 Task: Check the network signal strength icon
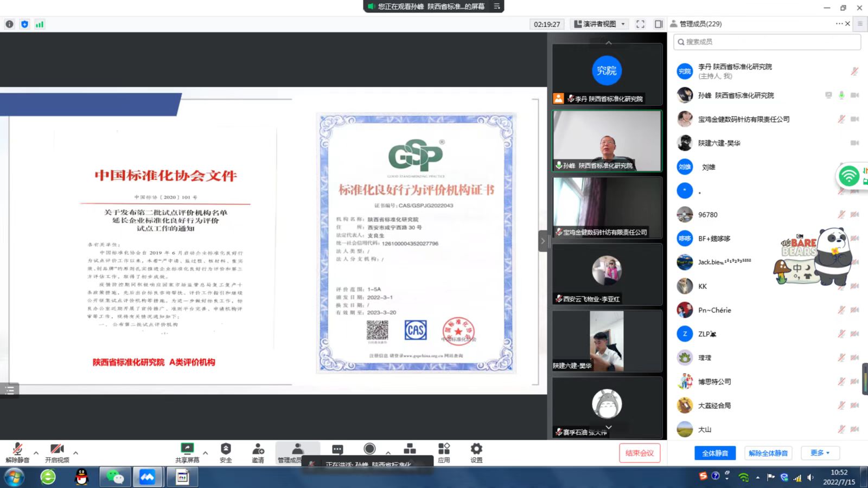pyautogui.click(x=40, y=24)
